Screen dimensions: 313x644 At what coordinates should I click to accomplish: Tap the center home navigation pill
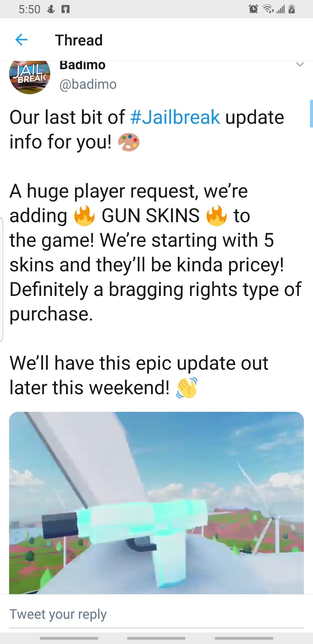(156, 638)
